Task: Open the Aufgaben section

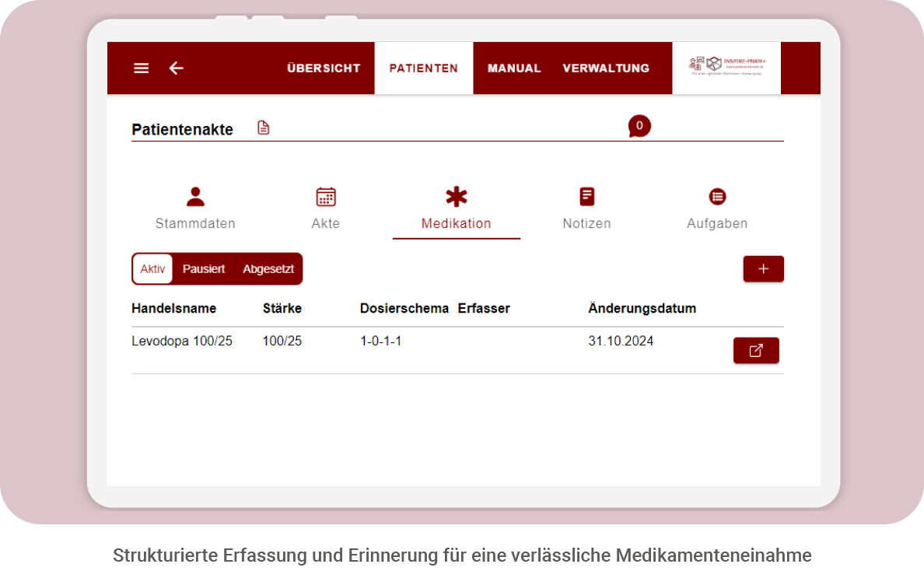Action: click(717, 208)
